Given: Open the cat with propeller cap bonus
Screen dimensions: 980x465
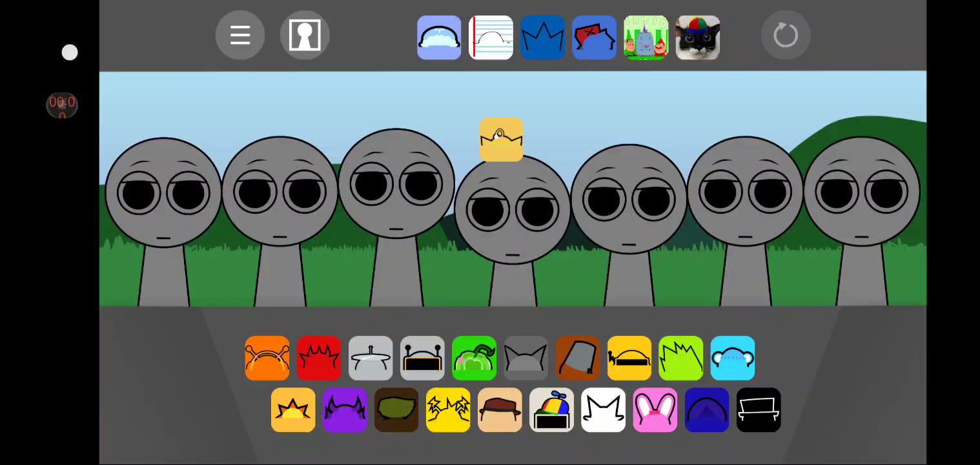Looking at the screenshot, I should pyautogui.click(x=697, y=37).
